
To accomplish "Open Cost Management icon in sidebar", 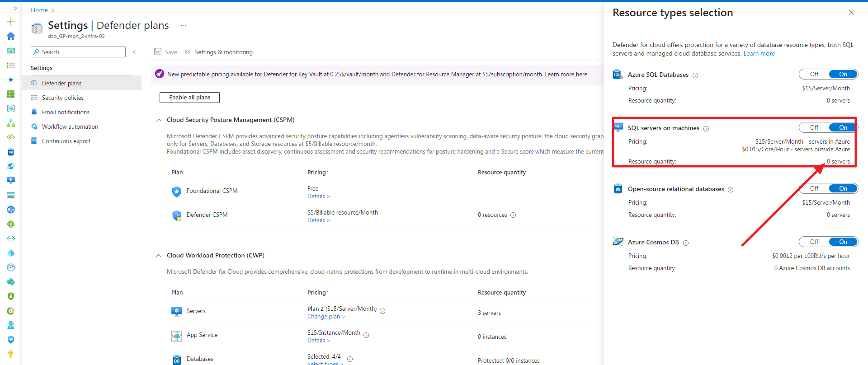I will click(x=11, y=311).
